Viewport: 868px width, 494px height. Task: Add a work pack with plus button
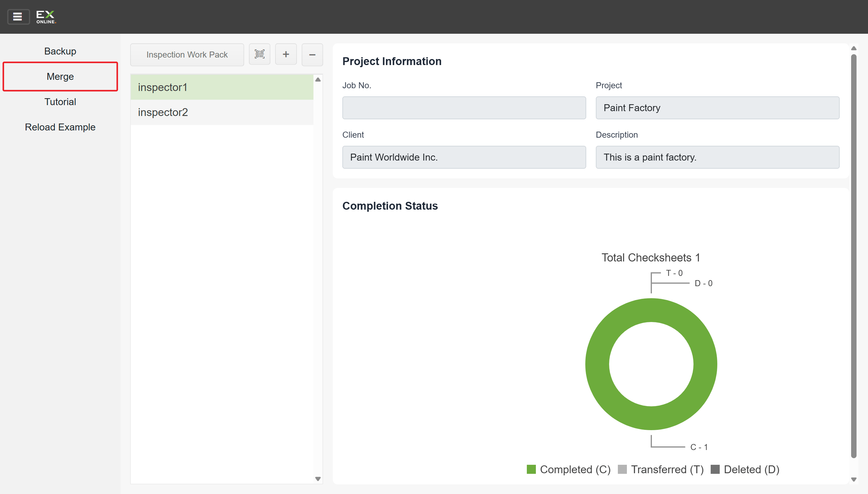(286, 54)
